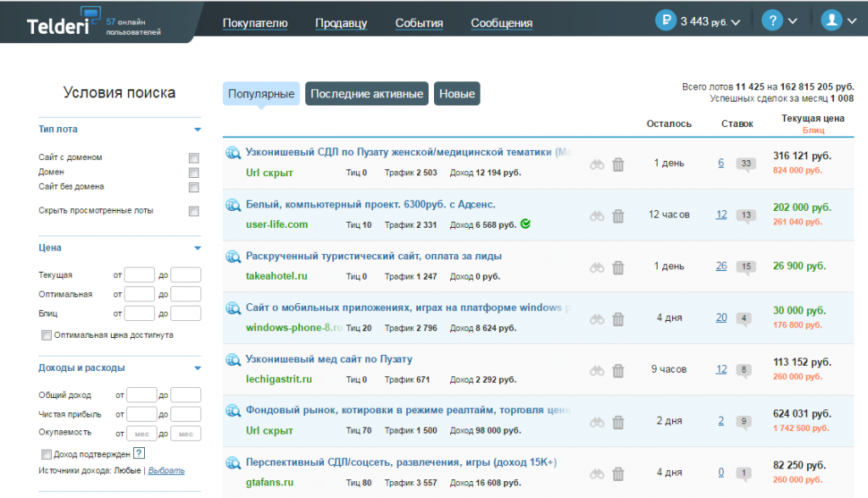The width and height of the screenshot is (868, 498).
Task: Click the binoculars icon for user-life.com lot
Action: point(598,216)
